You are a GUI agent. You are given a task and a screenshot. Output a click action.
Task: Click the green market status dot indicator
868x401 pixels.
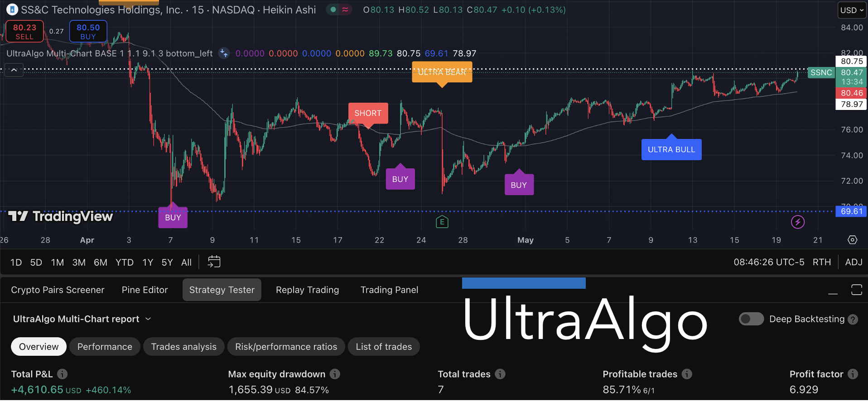[333, 10]
